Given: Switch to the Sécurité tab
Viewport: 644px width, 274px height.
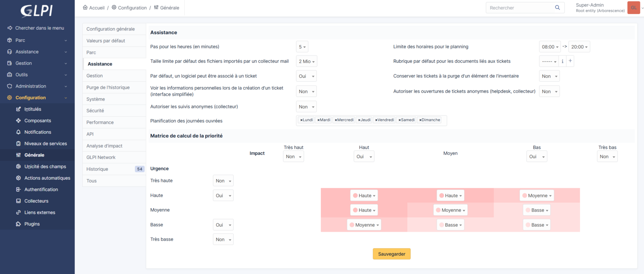Looking at the screenshot, I should coord(95,111).
